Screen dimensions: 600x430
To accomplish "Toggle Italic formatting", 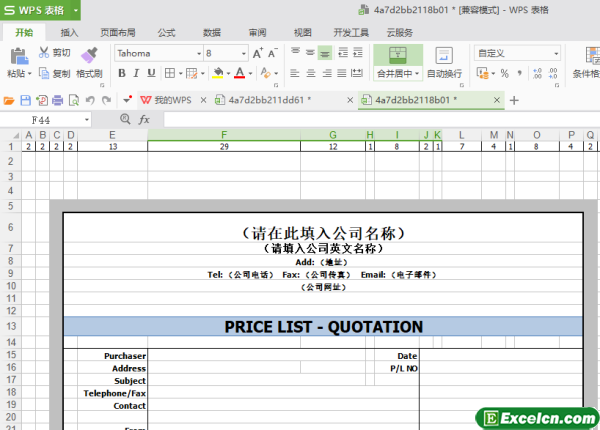I will pyautogui.click(x=138, y=73).
